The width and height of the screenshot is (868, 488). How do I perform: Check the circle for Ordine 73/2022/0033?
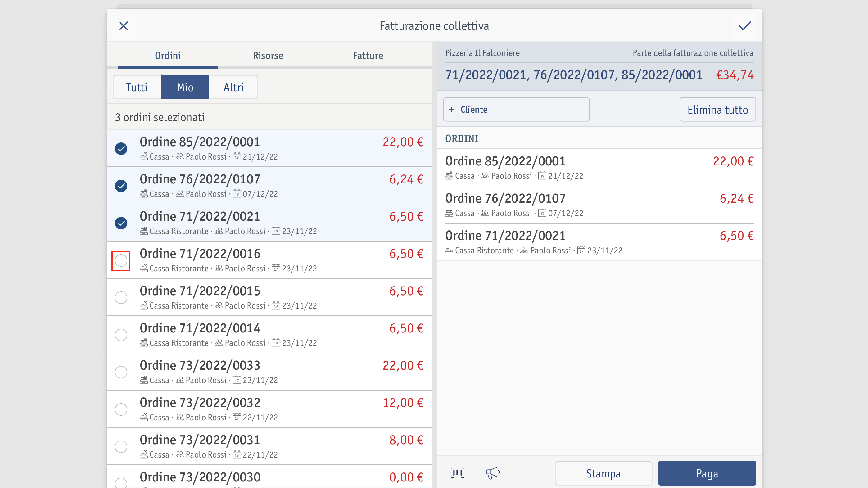121,372
